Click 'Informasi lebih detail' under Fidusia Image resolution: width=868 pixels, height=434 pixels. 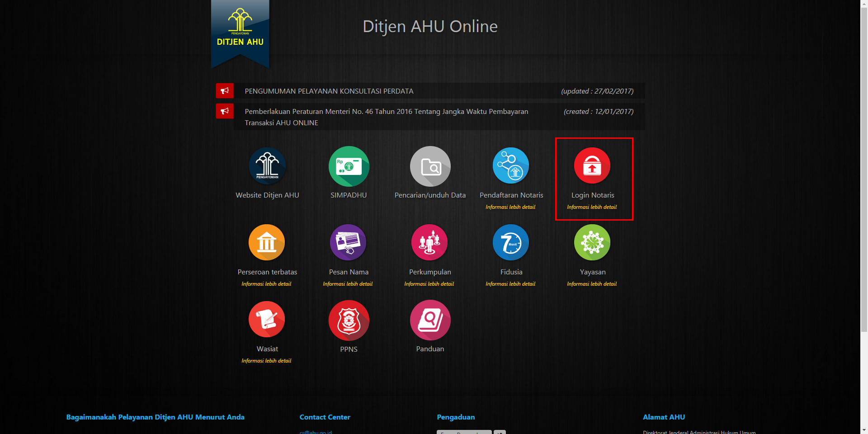coord(510,284)
